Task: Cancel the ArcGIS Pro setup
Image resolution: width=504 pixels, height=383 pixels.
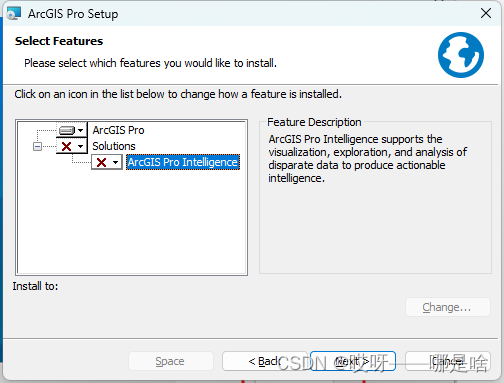Action: click(x=448, y=361)
